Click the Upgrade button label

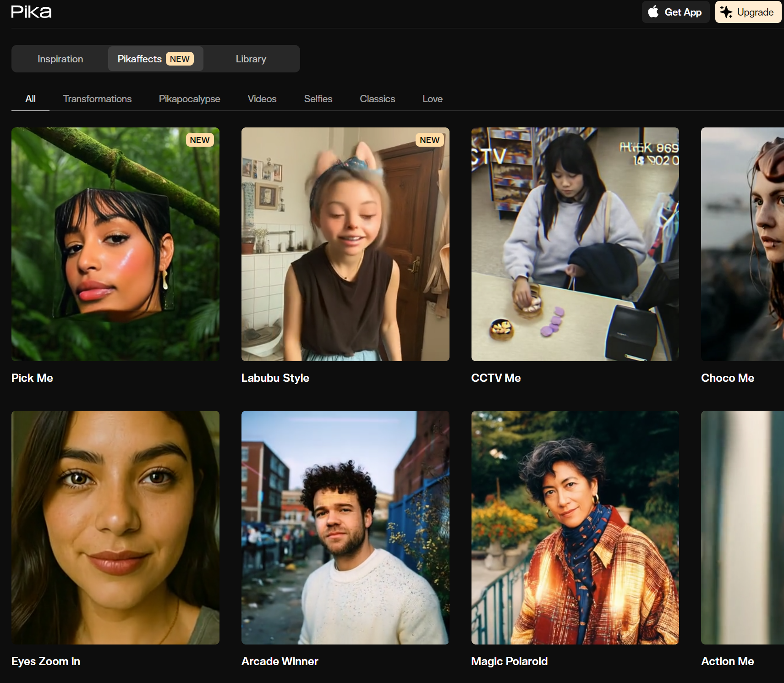click(x=755, y=12)
